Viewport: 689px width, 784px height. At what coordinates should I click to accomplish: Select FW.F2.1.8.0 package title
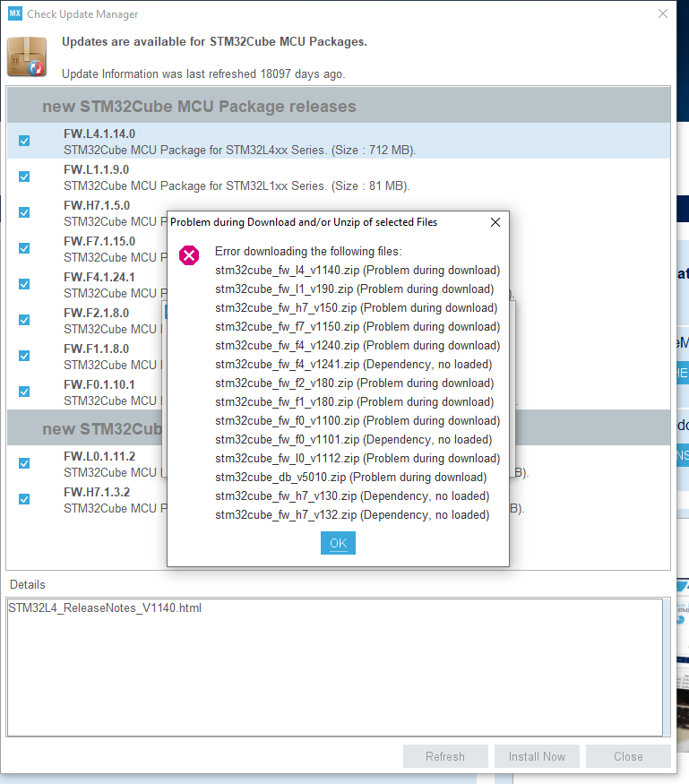(96, 313)
